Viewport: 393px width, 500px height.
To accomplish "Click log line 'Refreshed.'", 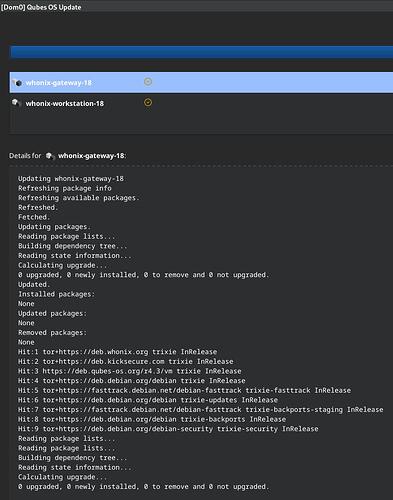I will 38,208.
